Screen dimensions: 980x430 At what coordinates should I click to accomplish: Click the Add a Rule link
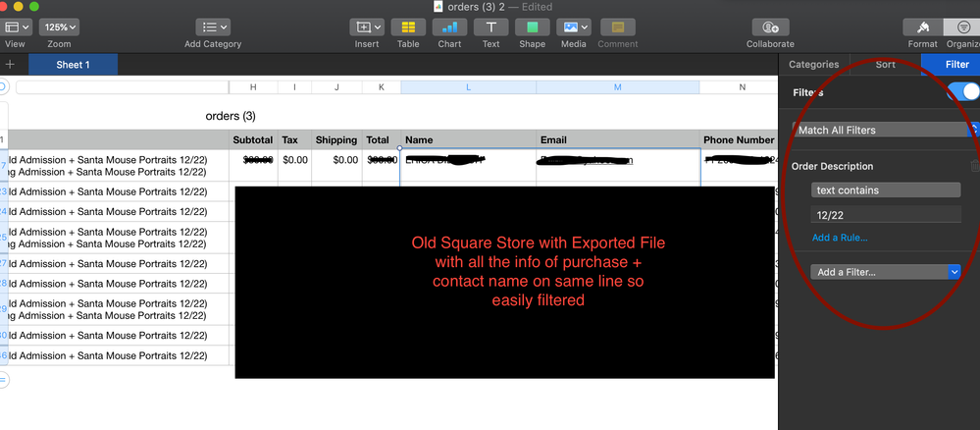[840, 238]
